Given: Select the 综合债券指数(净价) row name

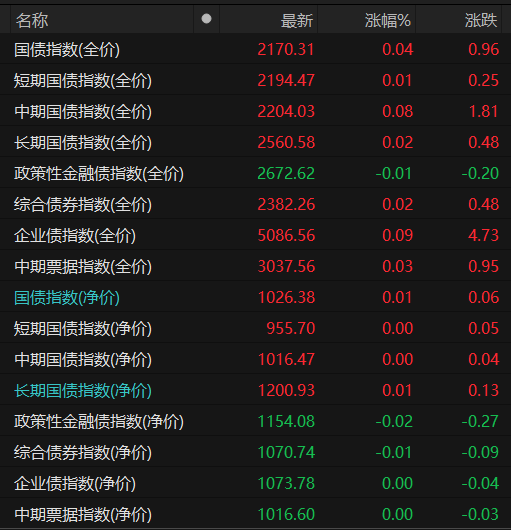Looking at the screenshot, I should (83, 453).
